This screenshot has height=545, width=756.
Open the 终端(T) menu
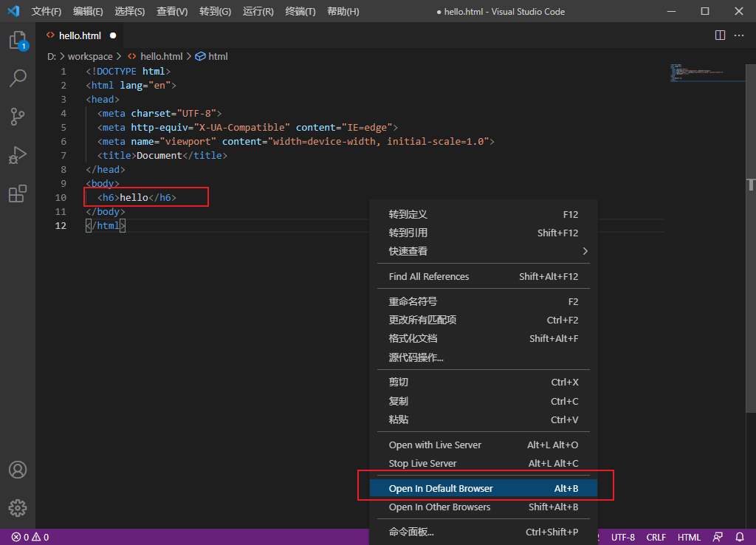tap(300, 11)
